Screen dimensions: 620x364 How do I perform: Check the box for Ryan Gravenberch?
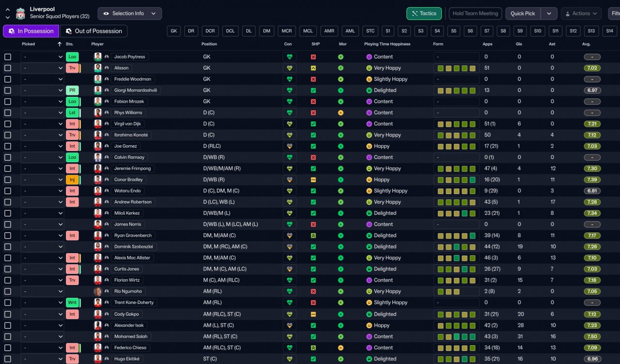pos(8,236)
